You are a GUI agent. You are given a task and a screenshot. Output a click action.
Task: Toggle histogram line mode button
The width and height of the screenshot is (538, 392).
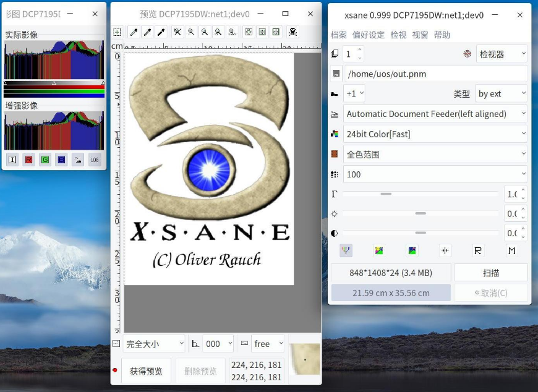coord(78,160)
